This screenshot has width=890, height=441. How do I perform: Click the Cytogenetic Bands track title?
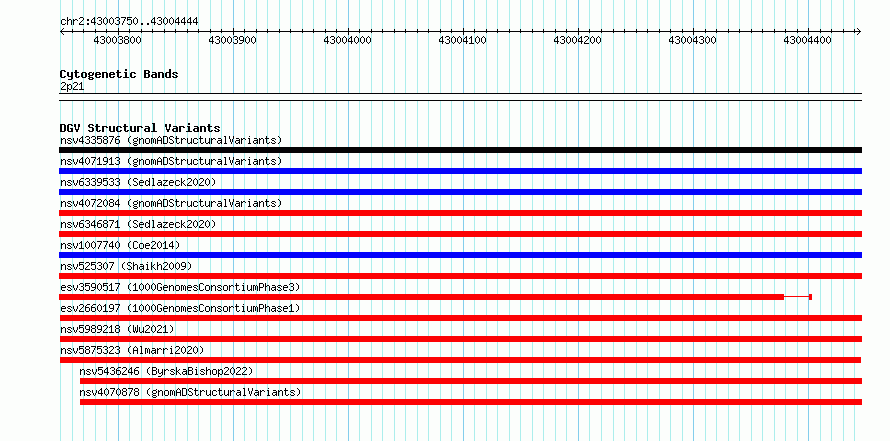point(119,74)
